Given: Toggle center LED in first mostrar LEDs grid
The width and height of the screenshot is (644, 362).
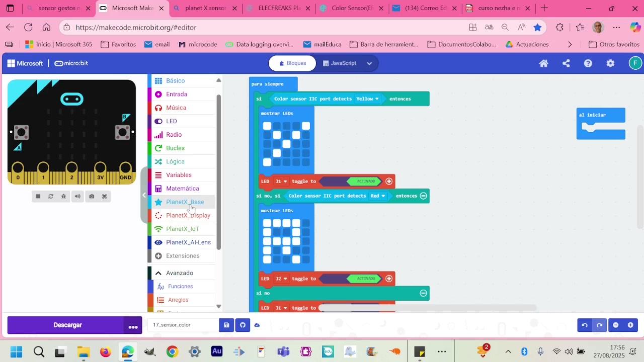Looking at the screenshot, I should coord(286,144).
